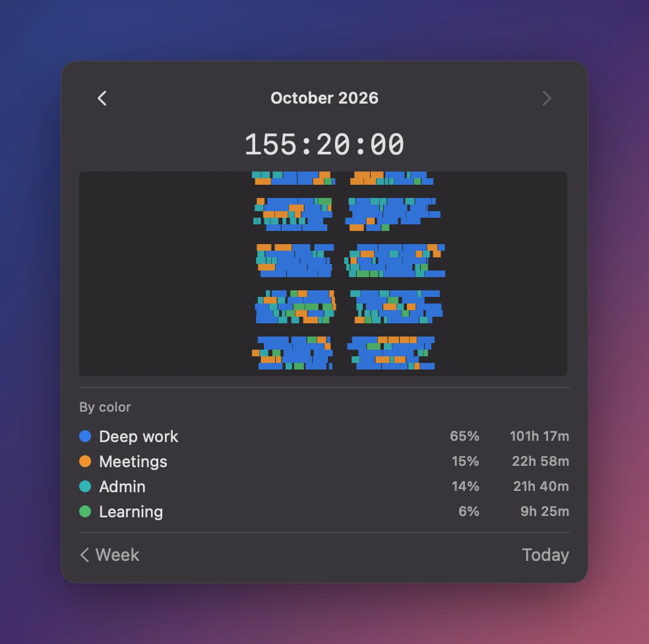Select the Admin label

[x=123, y=486]
